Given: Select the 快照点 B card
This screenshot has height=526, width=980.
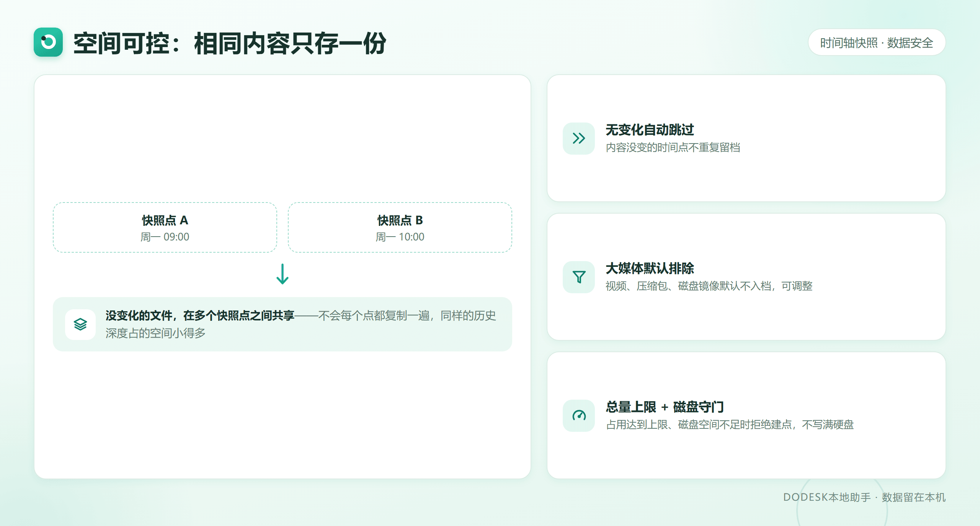Looking at the screenshot, I should (x=400, y=227).
